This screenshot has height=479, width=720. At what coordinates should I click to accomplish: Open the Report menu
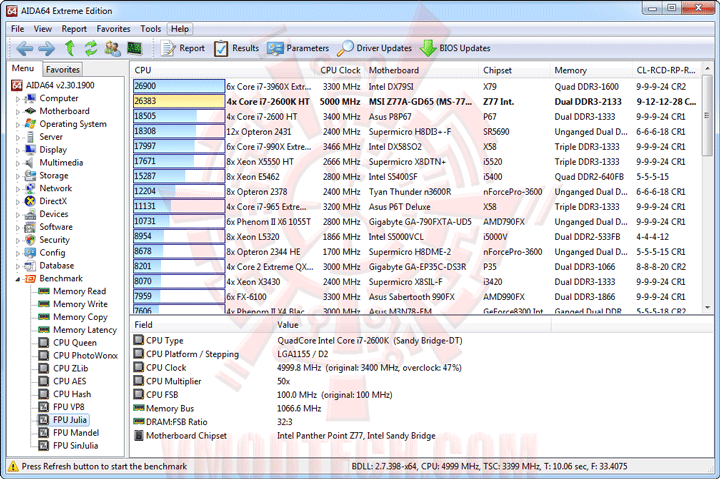(x=74, y=29)
